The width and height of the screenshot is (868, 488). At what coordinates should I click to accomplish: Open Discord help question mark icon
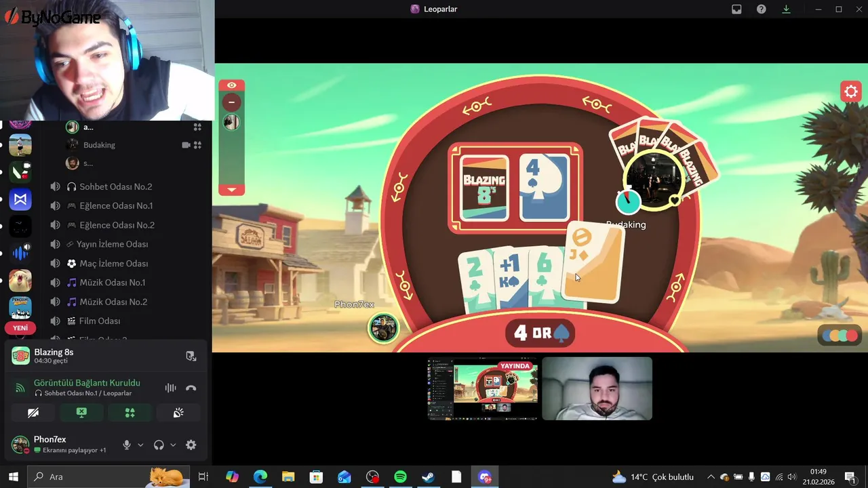pos(762,9)
